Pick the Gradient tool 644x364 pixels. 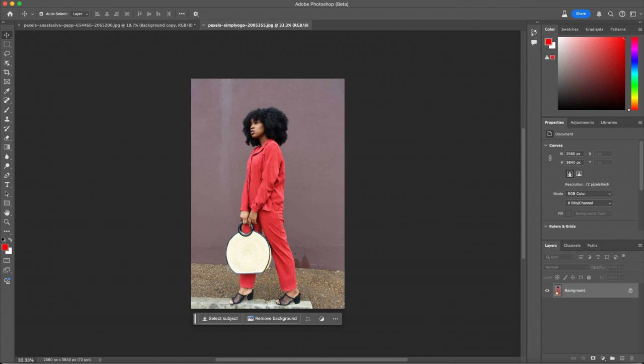point(7,147)
